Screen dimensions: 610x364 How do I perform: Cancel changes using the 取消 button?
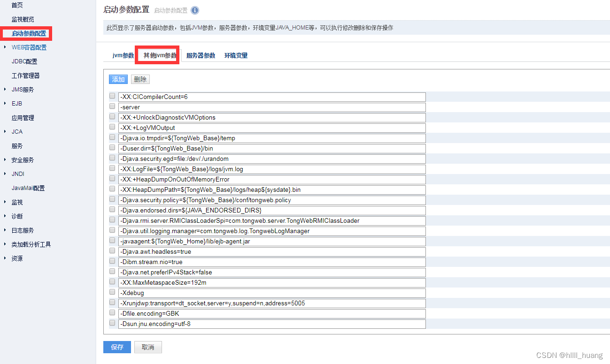148,347
